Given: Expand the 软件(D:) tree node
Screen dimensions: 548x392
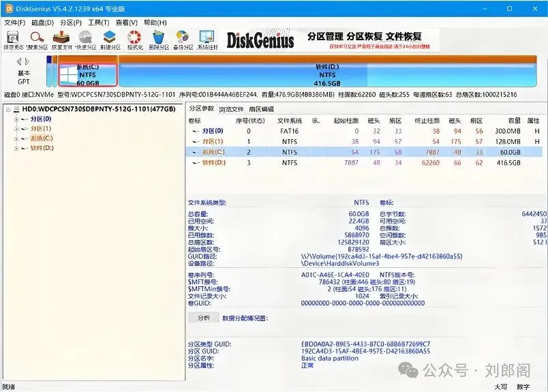Looking at the screenshot, I should pos(16,148).
